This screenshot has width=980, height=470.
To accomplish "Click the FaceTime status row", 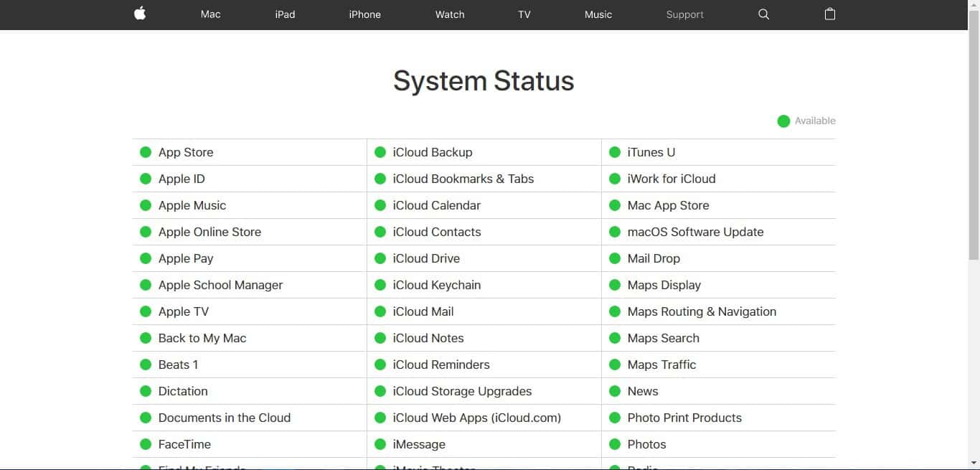I will pos(184,444).
